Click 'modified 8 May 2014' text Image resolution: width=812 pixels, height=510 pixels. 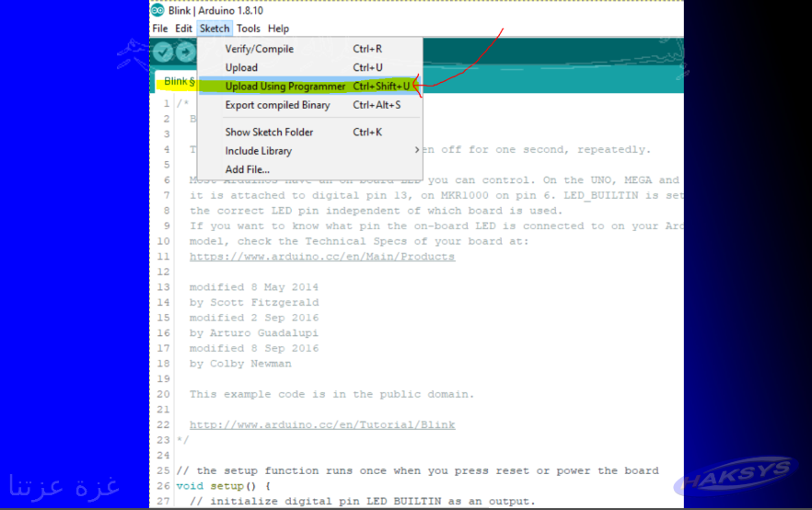click(x=254, y=287)
